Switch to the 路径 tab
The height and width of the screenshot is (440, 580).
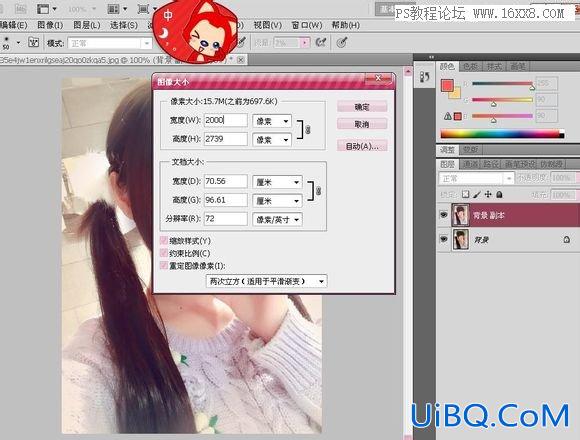click(x=492, y=164)
